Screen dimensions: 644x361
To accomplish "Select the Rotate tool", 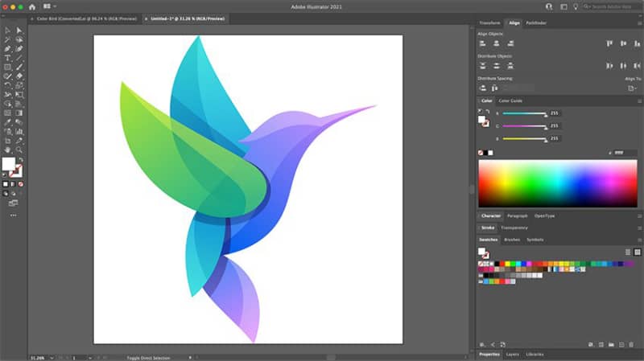I will (x=7, y=85).
